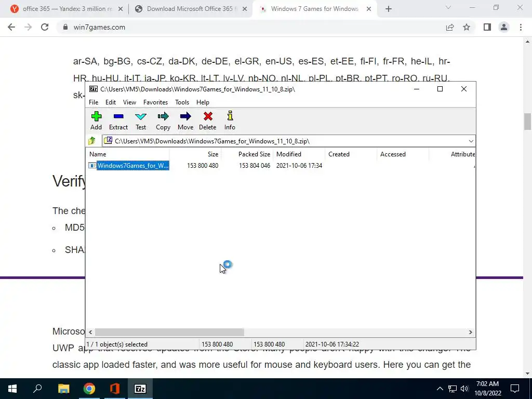This screenshot has width=532, height=399.
Task: Select the Copy toolbar icon
Action: click(x=163, y=121)
